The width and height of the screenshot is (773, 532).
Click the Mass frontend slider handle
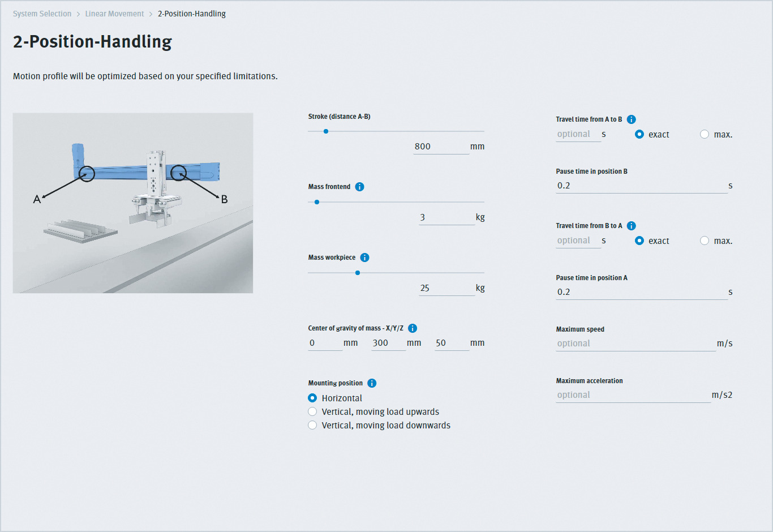(x=317, y=202)
